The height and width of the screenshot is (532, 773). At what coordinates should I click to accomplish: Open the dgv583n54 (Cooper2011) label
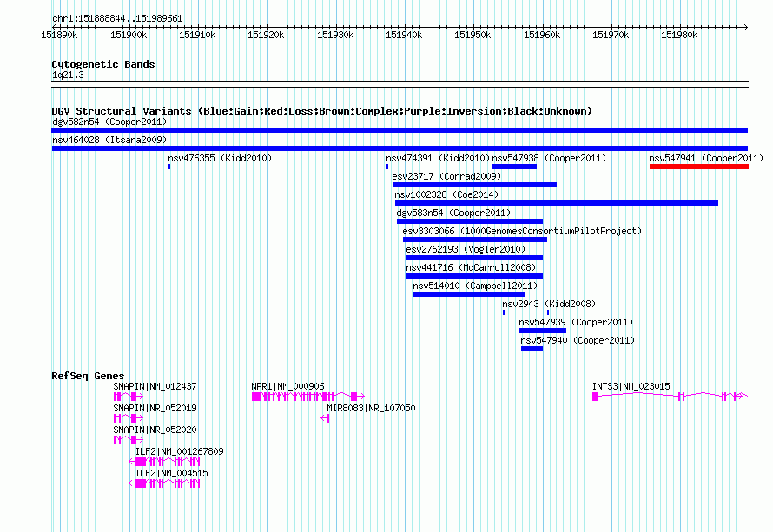point(453,213)
